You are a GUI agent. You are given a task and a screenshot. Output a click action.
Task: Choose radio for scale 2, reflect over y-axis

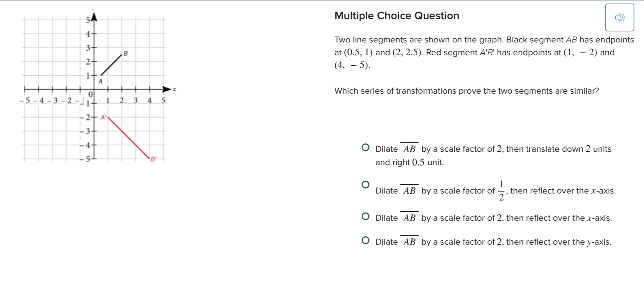point(365,240)
